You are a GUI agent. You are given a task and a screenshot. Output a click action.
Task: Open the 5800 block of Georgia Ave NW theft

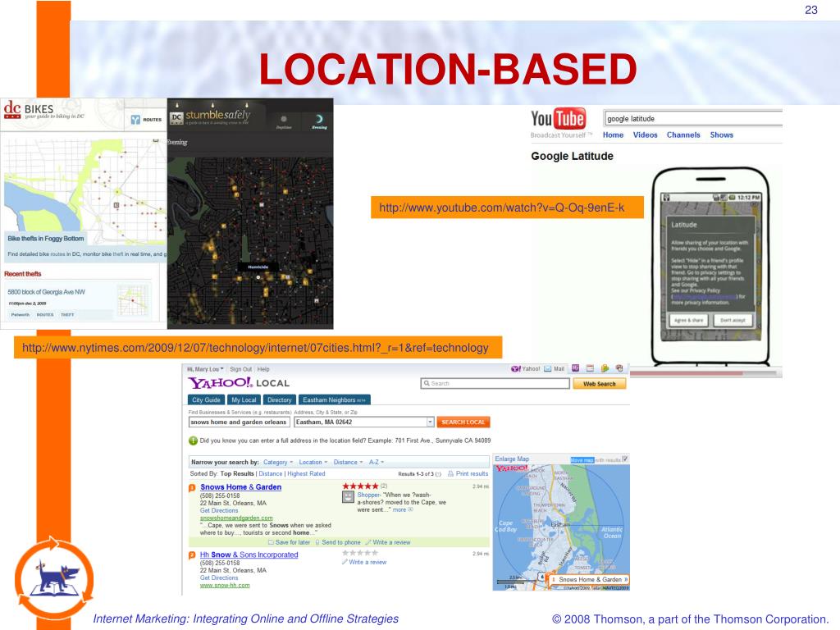click(46, 292)
